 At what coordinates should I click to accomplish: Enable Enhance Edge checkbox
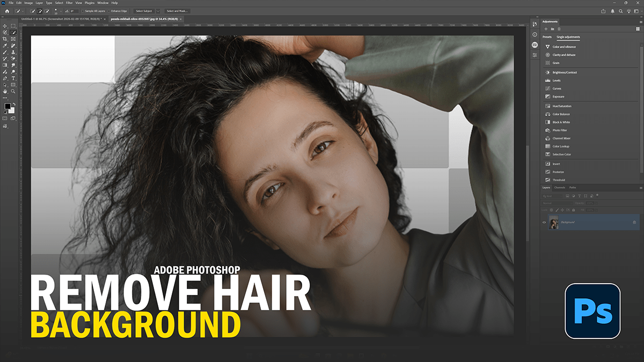[109, 11]
